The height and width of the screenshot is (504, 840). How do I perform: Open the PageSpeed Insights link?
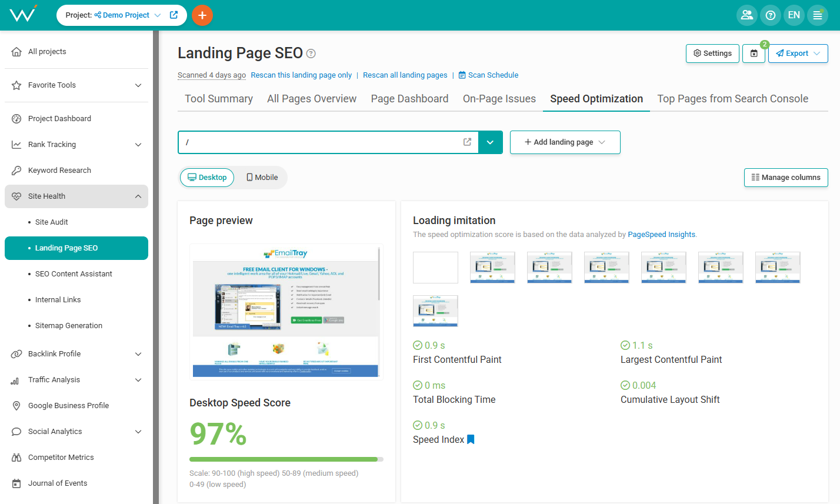662,235
